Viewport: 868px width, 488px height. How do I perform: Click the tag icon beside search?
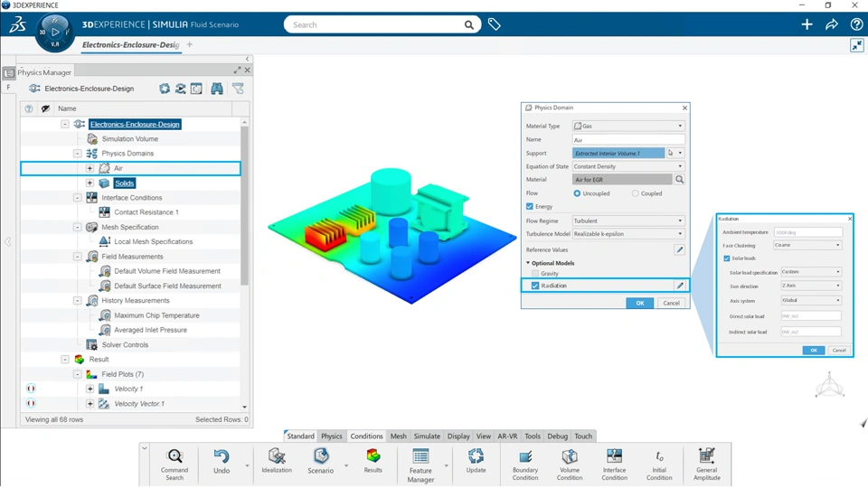click(x=494, y=24)
